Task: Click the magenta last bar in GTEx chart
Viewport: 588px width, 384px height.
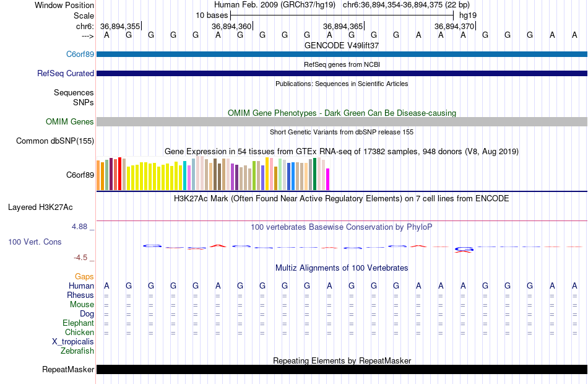Action: pos(328,180)
